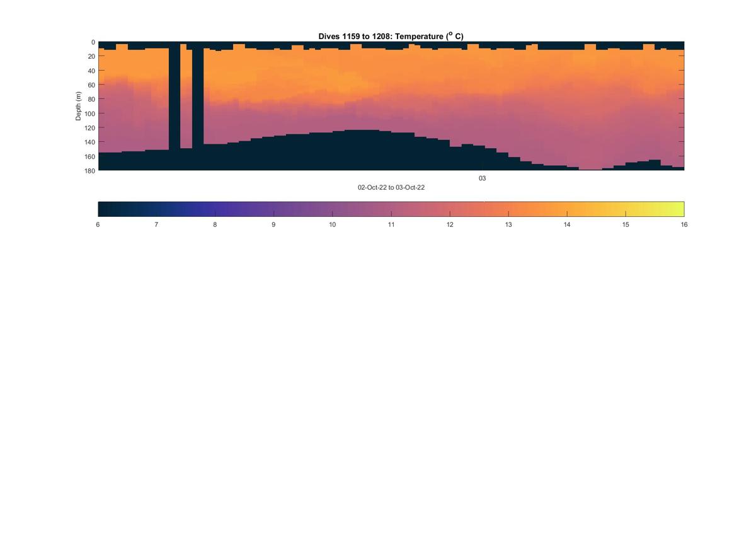Click the colorbar at the 6 degree end
Viewport: 756px width, 558px height.
tap(101, 209)
